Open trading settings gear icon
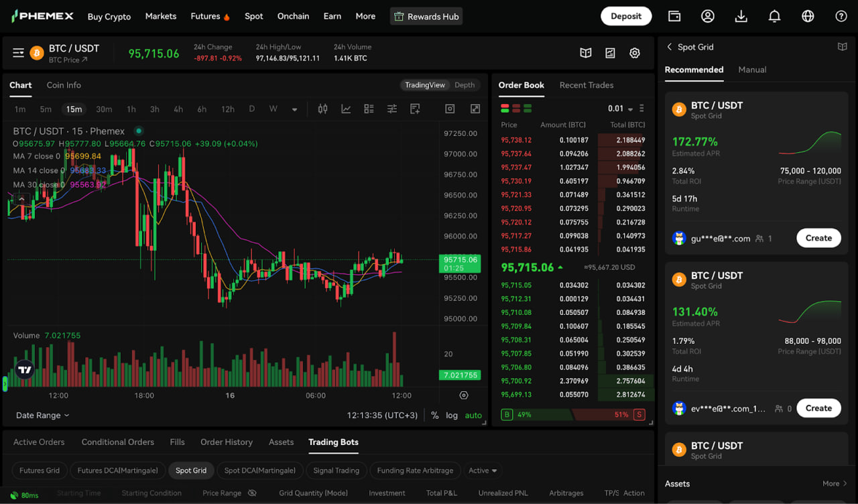Screen dimensions: 858x504 [x=634, y=53]
